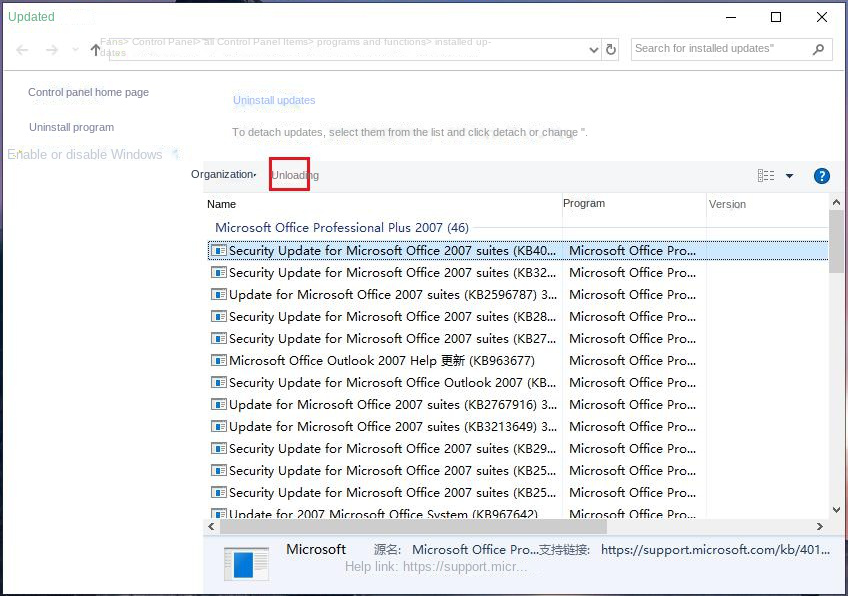848x596 pixels.
Task: Select the KB963677 Outlook Help update entry
Action: (330, 360)
